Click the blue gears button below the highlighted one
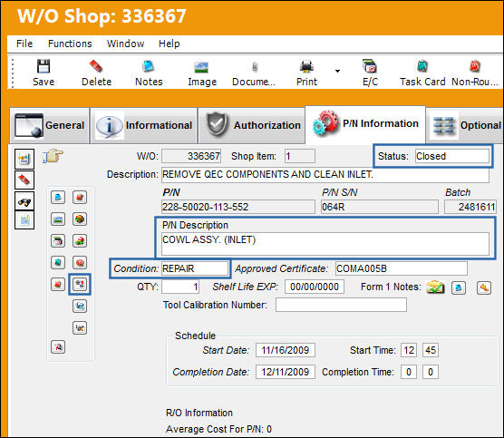 pos(80,307)
